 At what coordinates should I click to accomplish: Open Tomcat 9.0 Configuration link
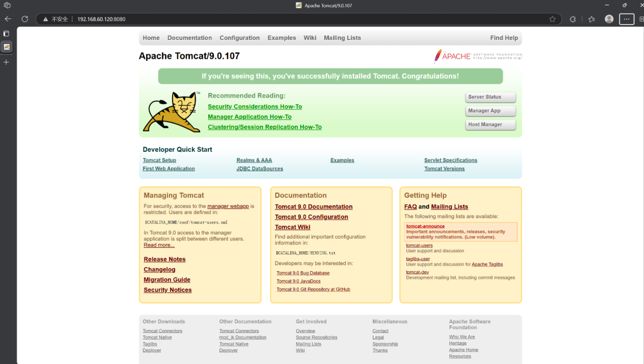[312, 217]
